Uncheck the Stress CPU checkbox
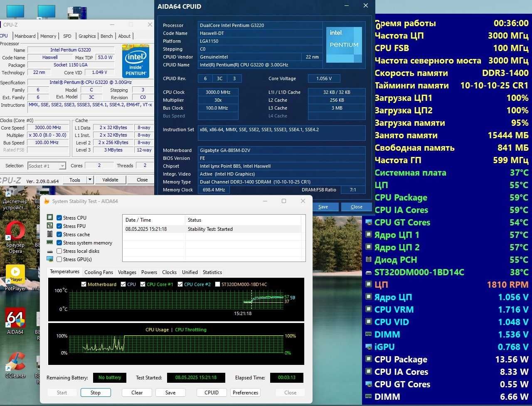Viewport: 532px width, 406px height. tap(59, 218)
